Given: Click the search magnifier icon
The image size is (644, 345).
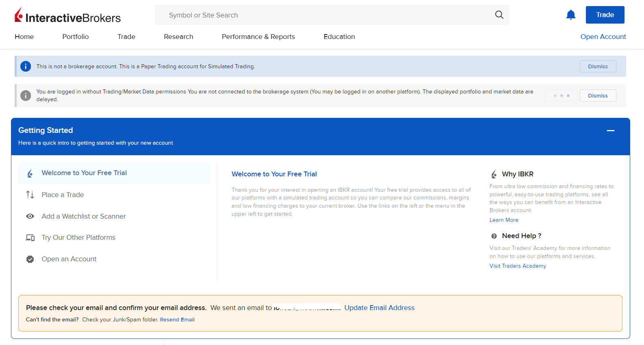Looking at the screenshot, I should 499,15.
